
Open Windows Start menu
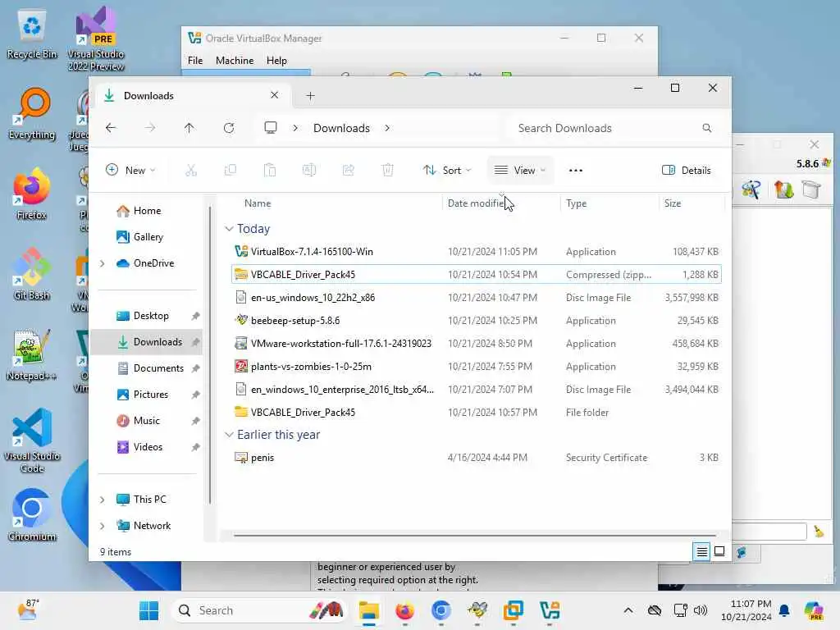149,610
